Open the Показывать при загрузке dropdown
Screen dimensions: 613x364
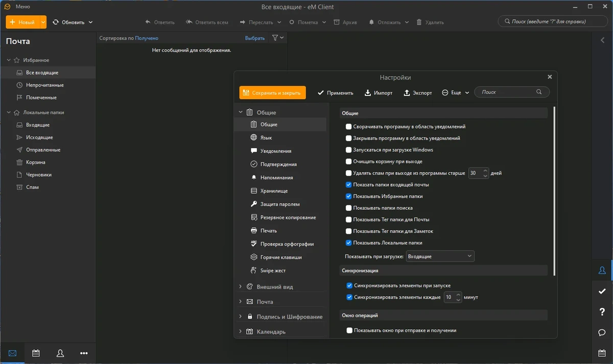(x=440, y=256)
